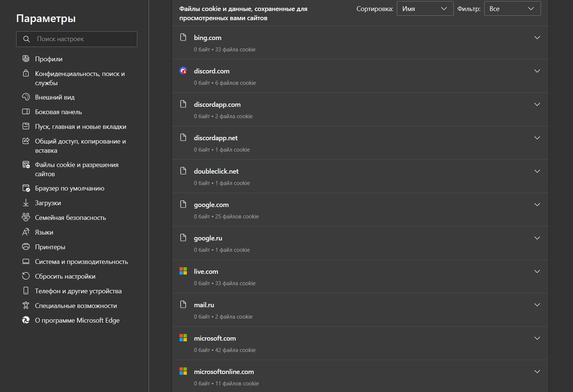573x392 pixels.
Task: Expand the discord.com cookie entry
Action: (537, 71)
